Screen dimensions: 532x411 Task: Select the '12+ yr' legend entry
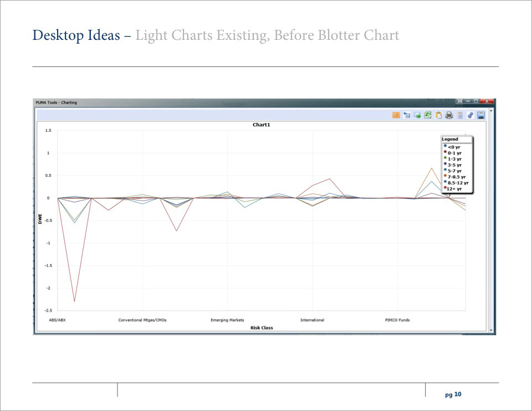tap(454, 189)
